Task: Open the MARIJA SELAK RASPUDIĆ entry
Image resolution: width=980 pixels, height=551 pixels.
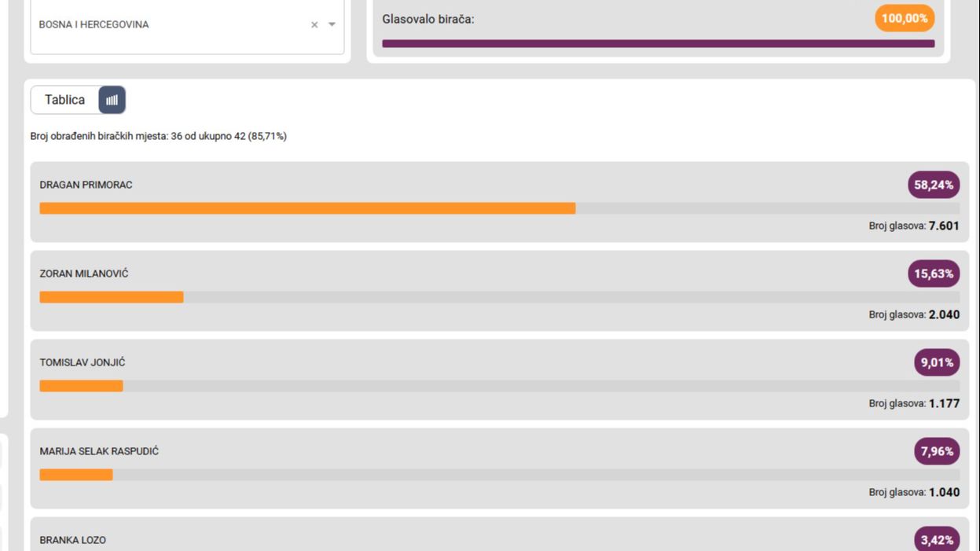Action: 99,451
